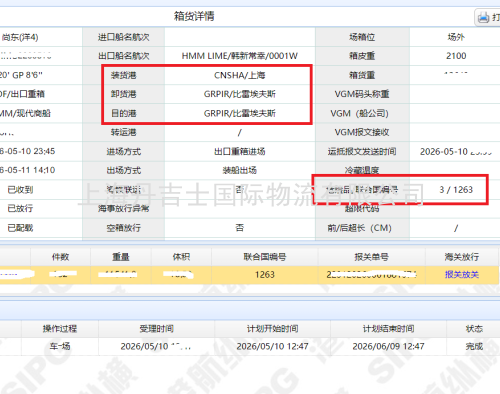Click the 运抵报文发送时间 label
This screenshot has width=500, height=394.
pos(362,152)
